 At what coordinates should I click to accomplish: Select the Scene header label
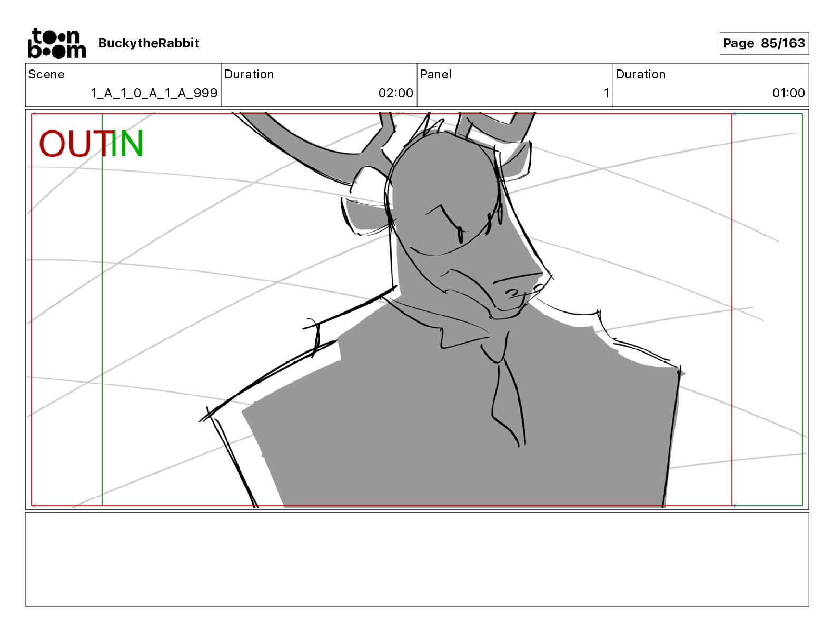pos(46,74)
